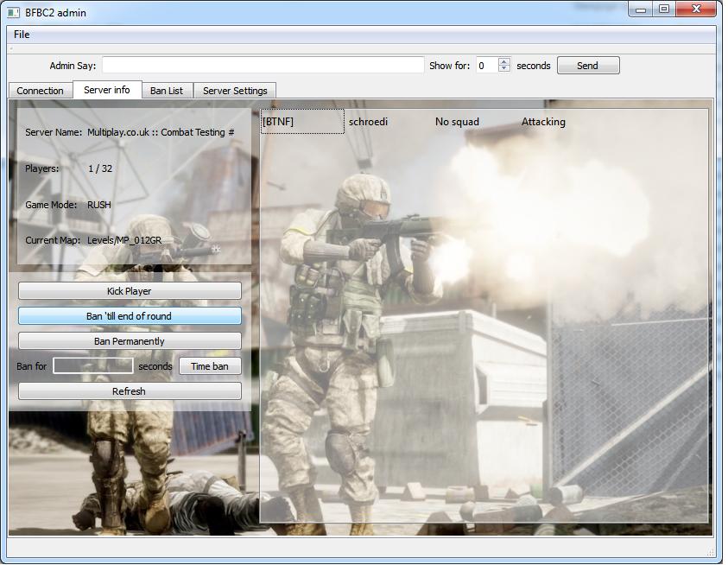This screenshot has height=565, width=728.
Task: Click Ban Permanently button
Action: pyautogui.click(x=130, y=341)
